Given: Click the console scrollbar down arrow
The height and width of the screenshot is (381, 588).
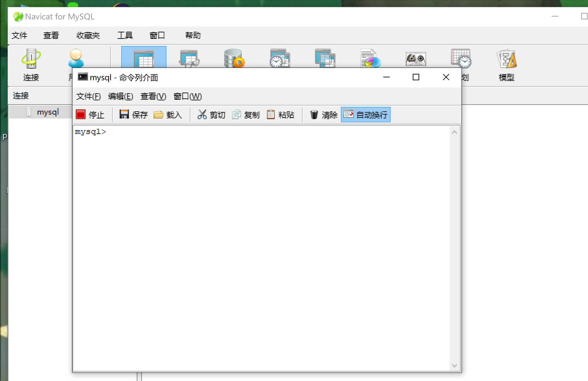Looking at the screenshot, I should (455, 365).
